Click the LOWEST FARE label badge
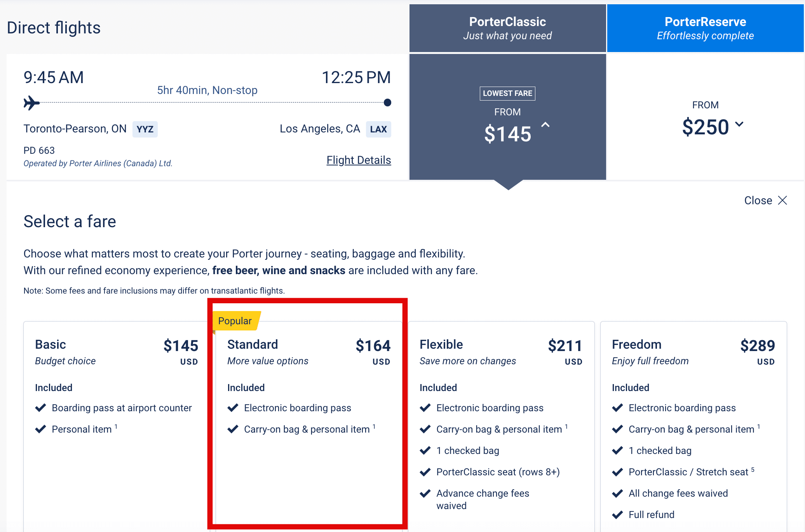This screenshot has width=805, height=532. coord(507,93)
